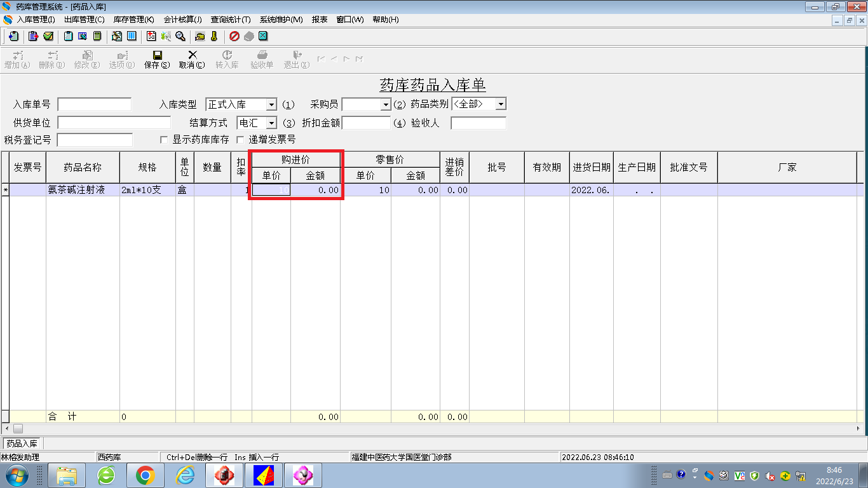The width and height of the screenshot is (868, 488).
Task: Click the muted volume tray icon
Action: pyautogui.click(x=770, y=475)
